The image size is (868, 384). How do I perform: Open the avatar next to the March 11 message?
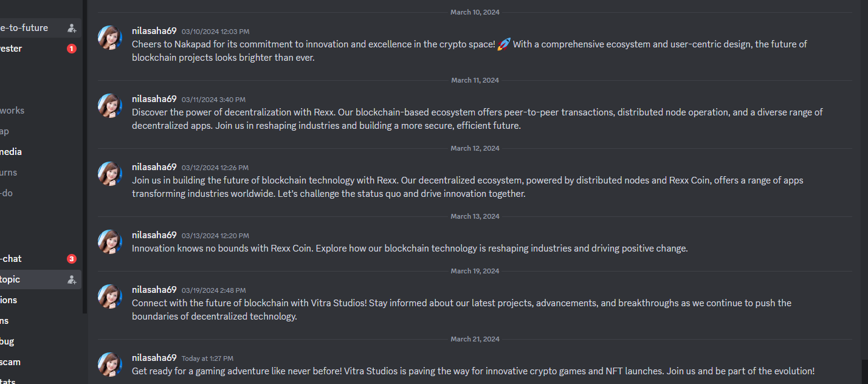110,106
